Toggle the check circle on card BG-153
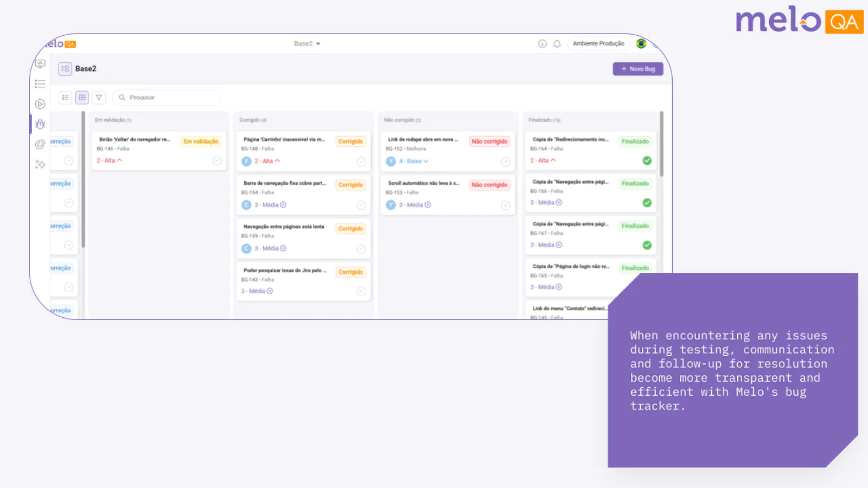The image size is (868, 488). click(x=505, y=206)
